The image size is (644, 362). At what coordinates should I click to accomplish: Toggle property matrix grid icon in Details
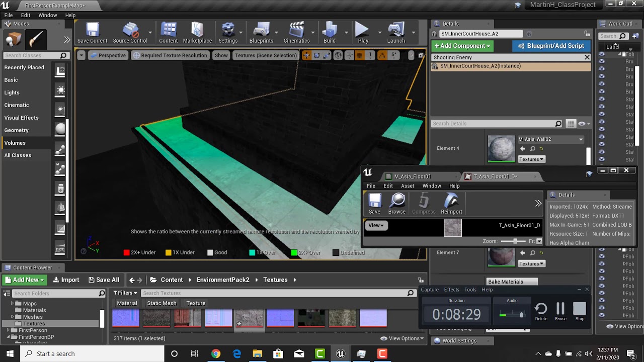tap(571, 124)
